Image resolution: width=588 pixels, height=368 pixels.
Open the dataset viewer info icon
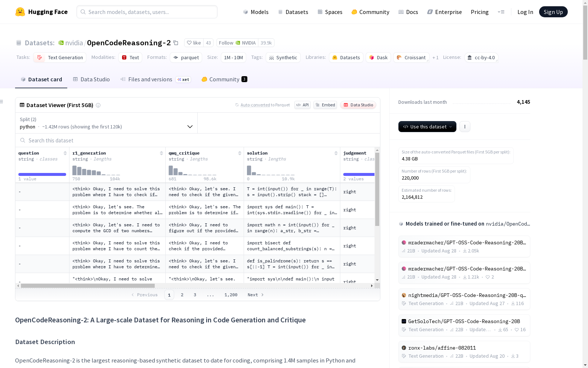[98, 105]
